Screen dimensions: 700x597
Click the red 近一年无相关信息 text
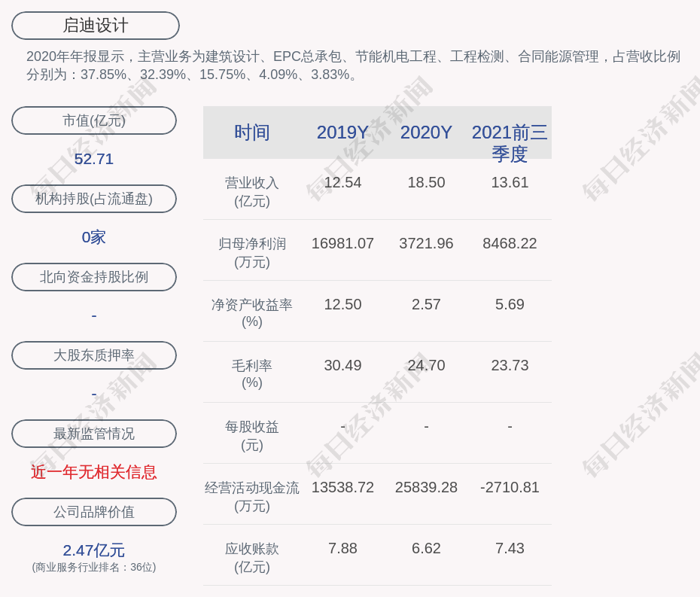(x=94, y=472)
